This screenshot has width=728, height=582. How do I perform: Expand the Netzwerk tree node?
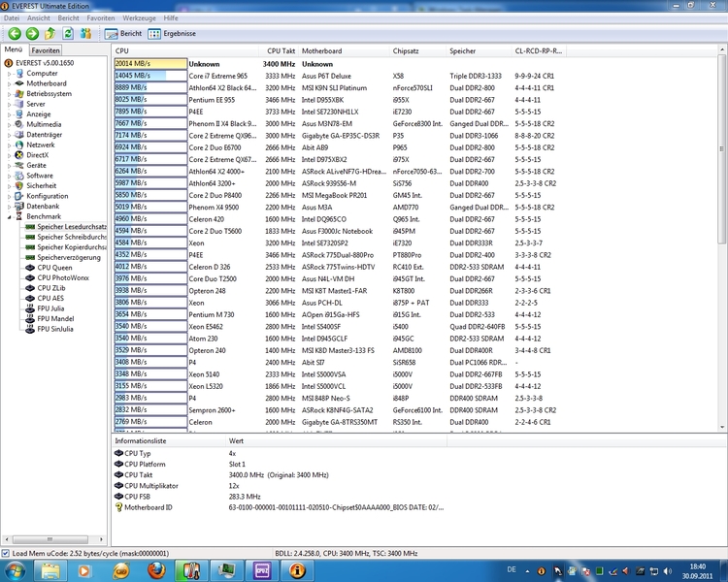9,145
